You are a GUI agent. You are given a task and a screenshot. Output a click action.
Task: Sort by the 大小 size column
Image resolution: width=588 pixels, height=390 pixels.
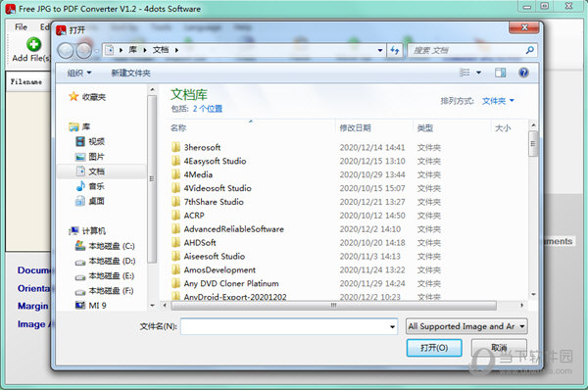click(503, 127)
